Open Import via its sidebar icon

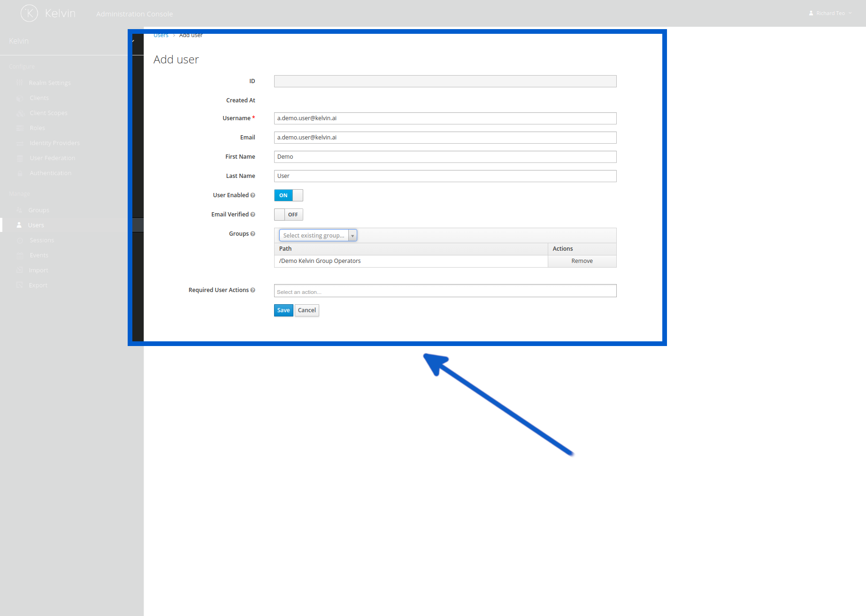[x=19, y=270]
